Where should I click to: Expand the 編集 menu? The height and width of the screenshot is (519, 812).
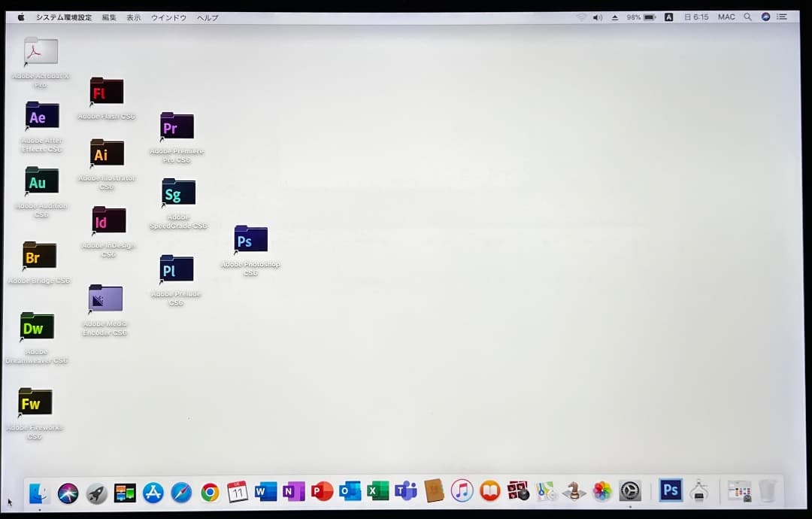(x=108, y=17)
